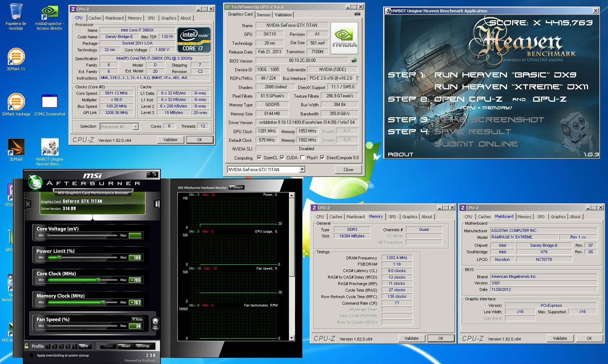Image resolution: width=608 pixels, height=364 pixels.
Task: Click ABOUT in HWBOT Heaven window
Action: pos(401,155)
